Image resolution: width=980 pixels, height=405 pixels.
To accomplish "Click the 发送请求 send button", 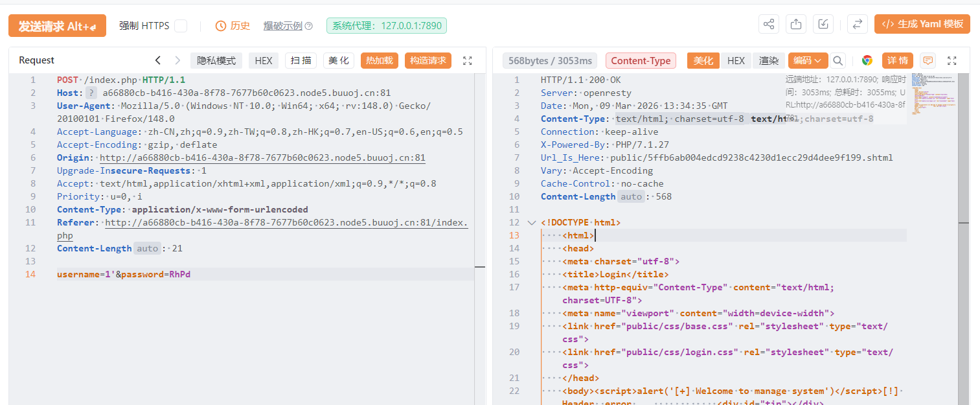I will [57, 26].
